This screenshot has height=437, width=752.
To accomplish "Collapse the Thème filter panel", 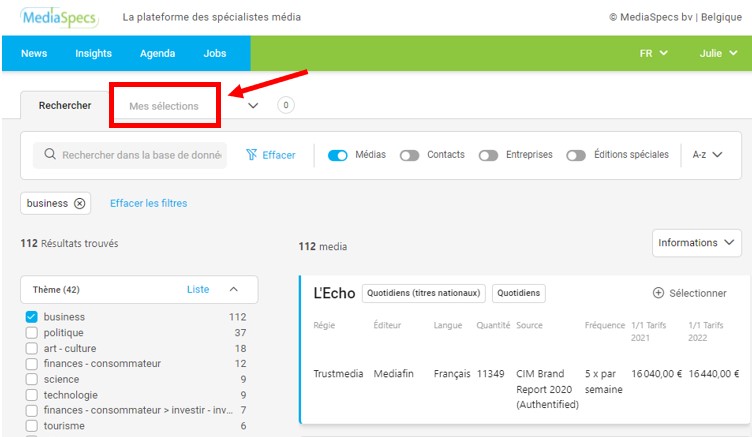I will click(234, 289).
